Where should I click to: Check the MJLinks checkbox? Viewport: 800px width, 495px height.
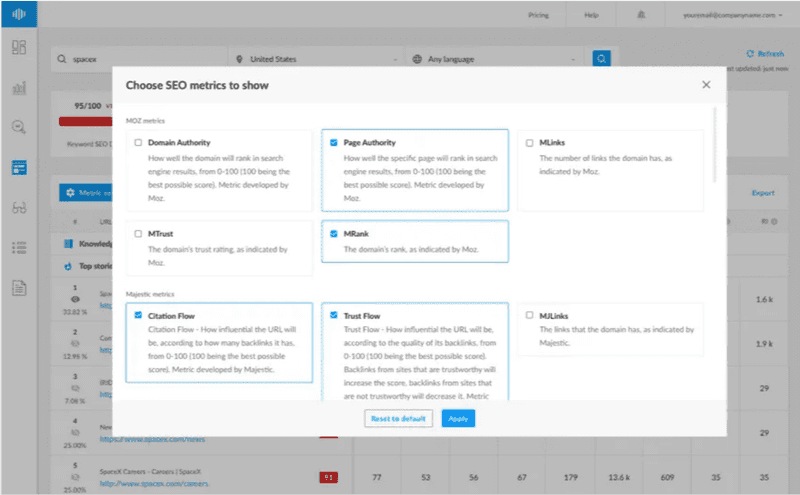(529, 315)
